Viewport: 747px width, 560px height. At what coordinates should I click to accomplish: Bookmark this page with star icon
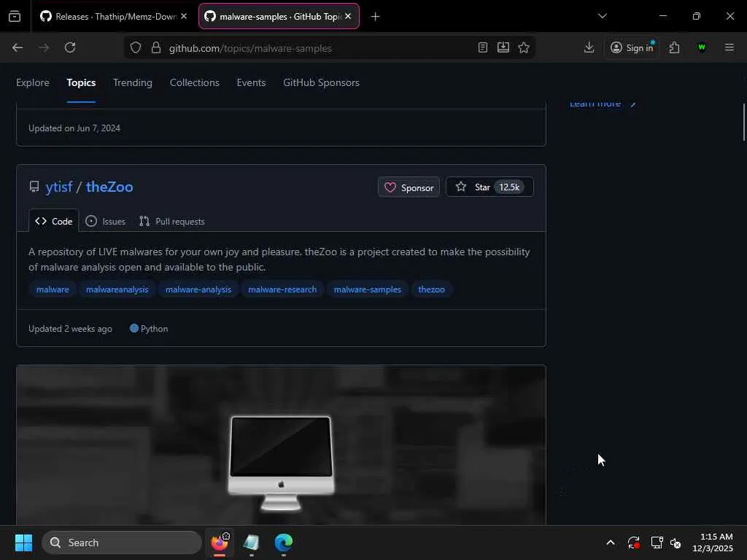tap(524, 47)
